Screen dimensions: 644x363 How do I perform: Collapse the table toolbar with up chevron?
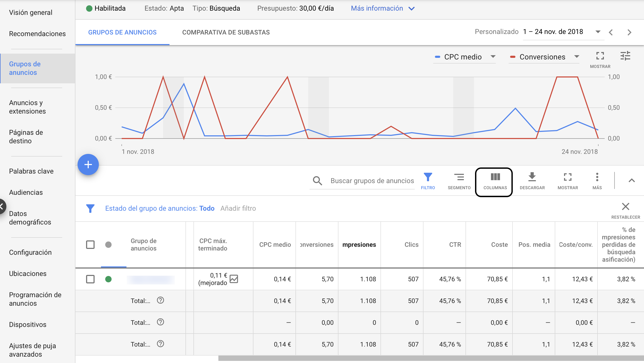tap(632, 180)
